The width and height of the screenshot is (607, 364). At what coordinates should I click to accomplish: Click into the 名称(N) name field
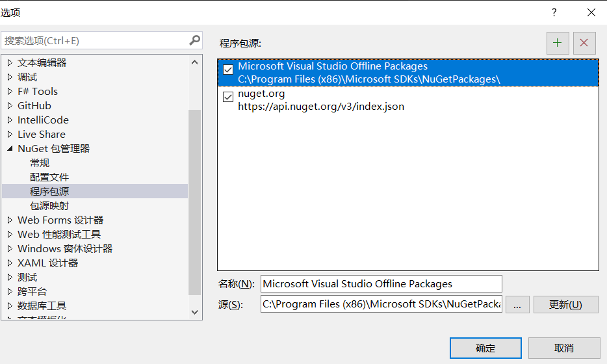pos(381,284)
